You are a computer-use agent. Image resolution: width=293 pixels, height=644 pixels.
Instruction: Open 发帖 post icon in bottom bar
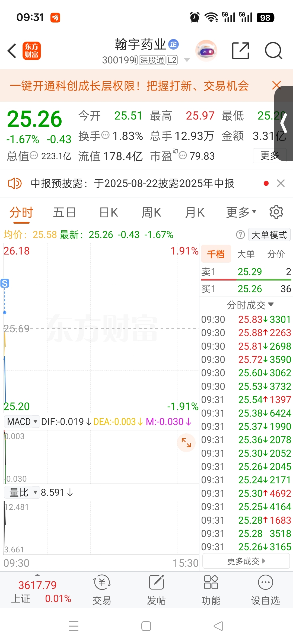[x=157, y=590]
